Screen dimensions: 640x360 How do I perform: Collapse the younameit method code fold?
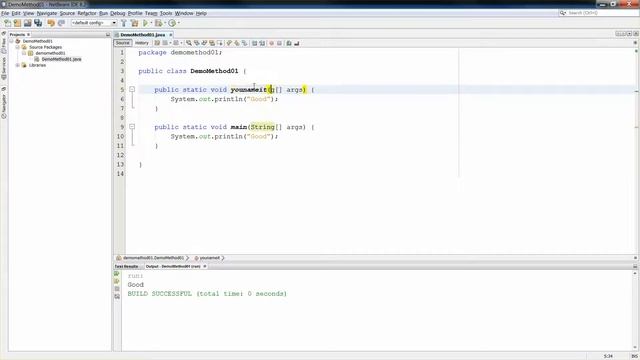[132, 89]
